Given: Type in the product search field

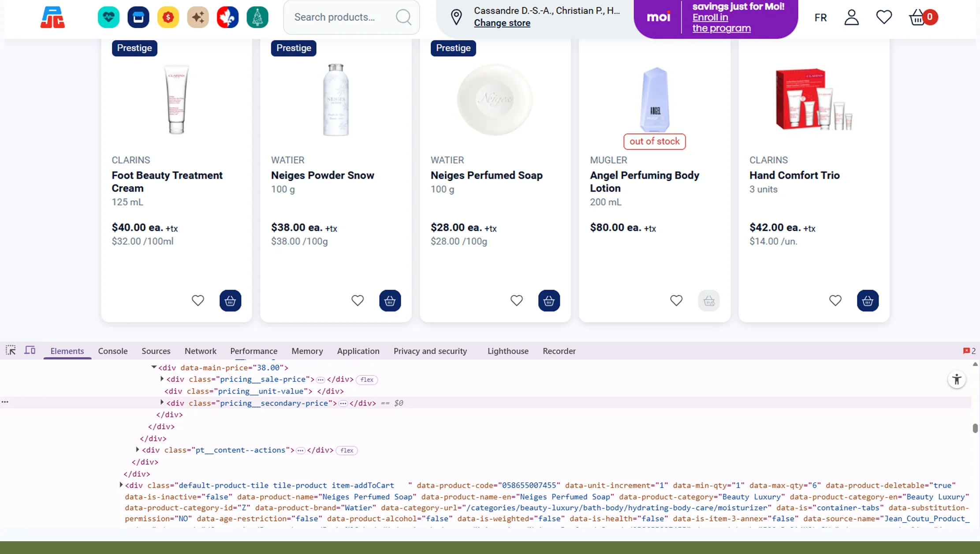Looking at the screenshot, I should tap(339, 17).
